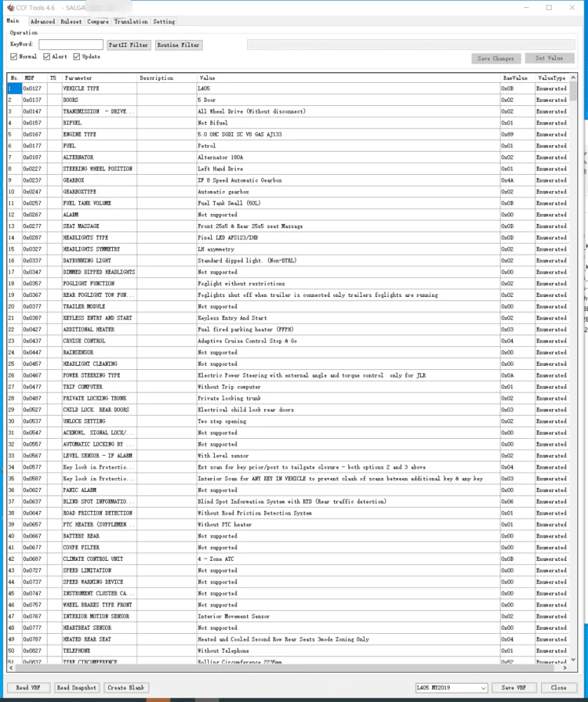
Task: Uncheck the Alert filter checkbox
Action: (47, 57)
